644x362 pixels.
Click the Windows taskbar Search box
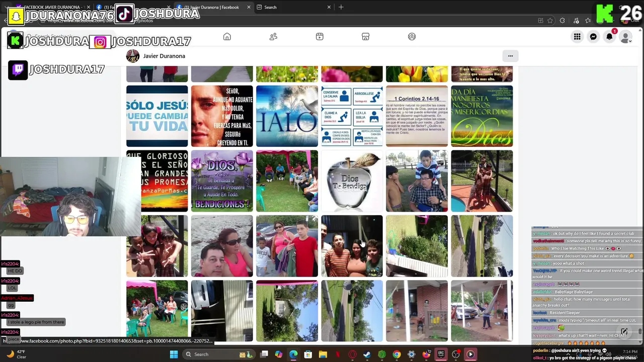tap(219, 354)
